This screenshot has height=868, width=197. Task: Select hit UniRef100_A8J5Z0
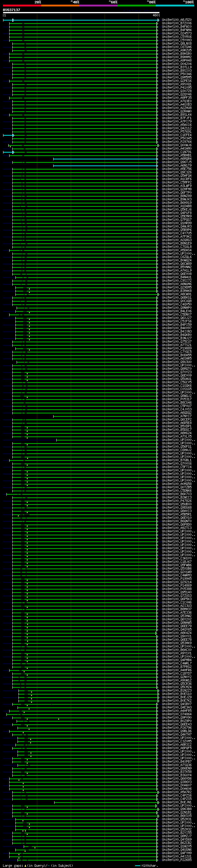(x=177, y=20)
